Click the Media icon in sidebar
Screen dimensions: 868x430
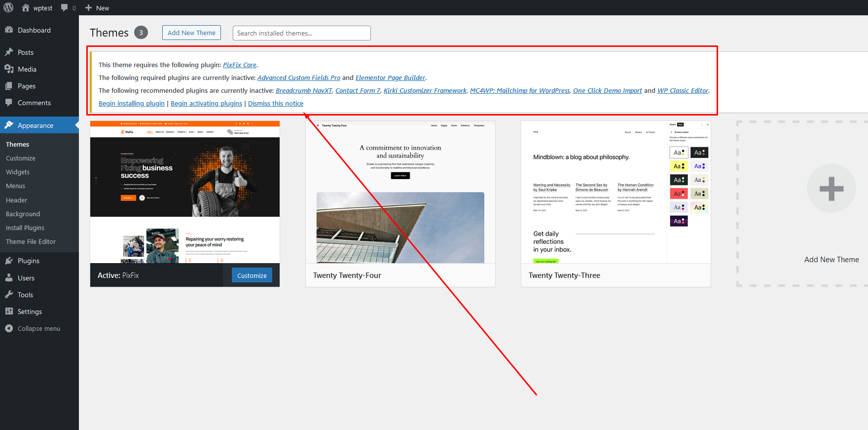click(9, 69)
